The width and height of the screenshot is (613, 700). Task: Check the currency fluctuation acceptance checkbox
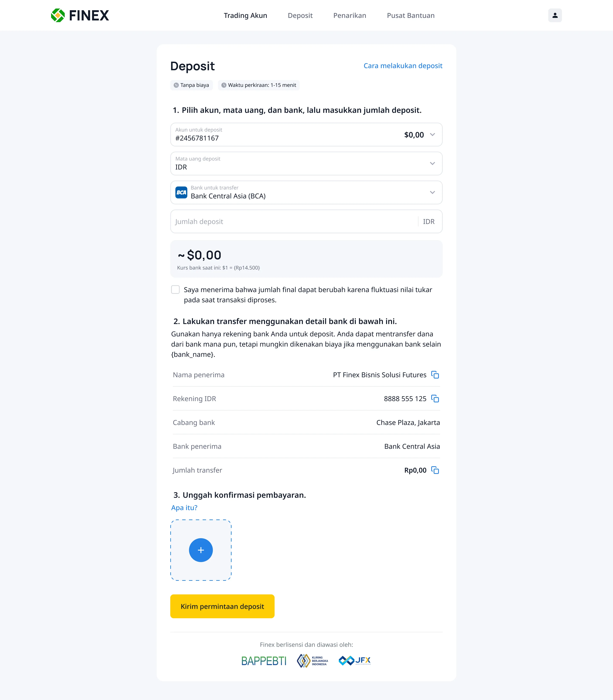[175, 290]
